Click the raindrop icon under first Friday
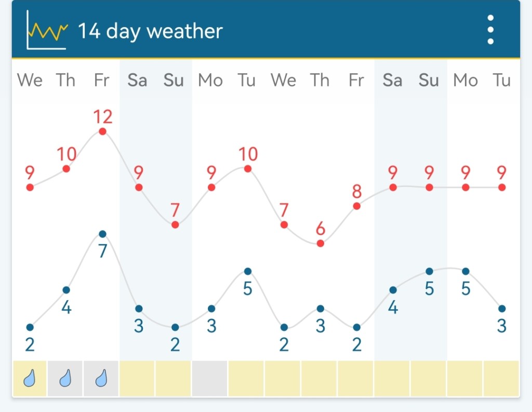The width and height of the screenshot is (532, 412). click(102, 379)
